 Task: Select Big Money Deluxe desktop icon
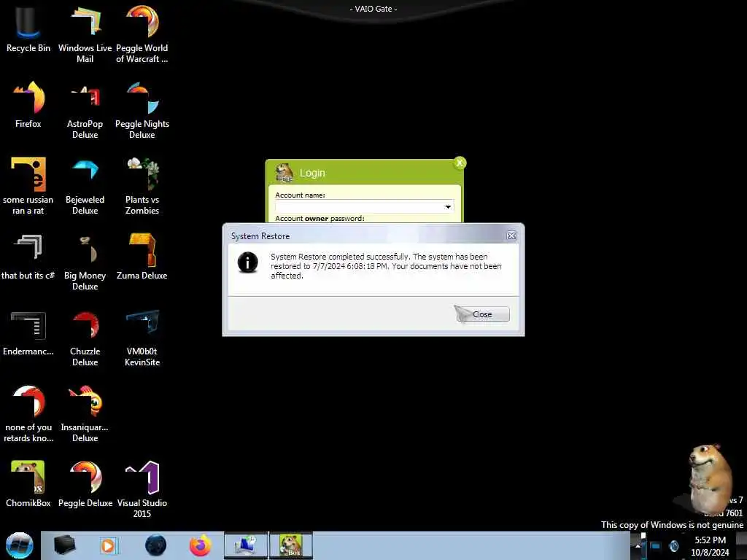(85, 261)
